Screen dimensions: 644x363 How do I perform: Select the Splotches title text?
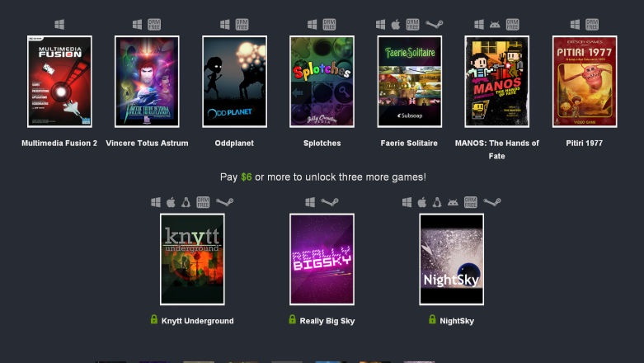[x=322, y=143]
